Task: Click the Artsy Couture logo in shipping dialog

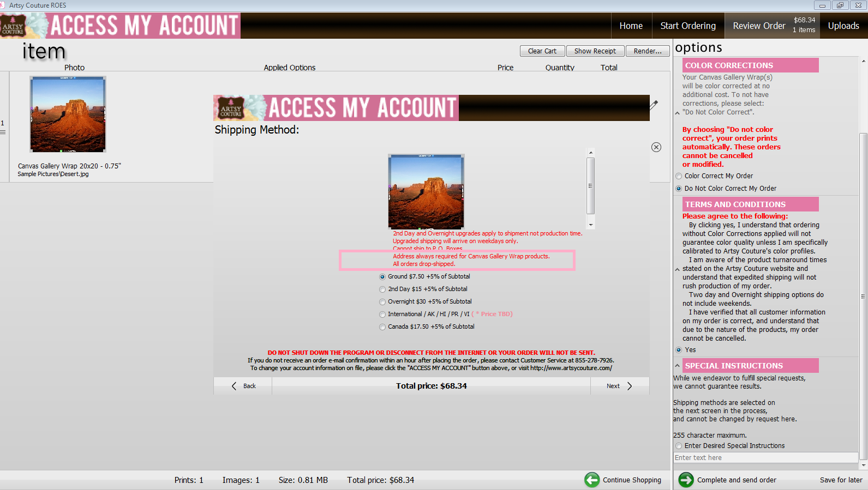Action: (x=231, y=108)
